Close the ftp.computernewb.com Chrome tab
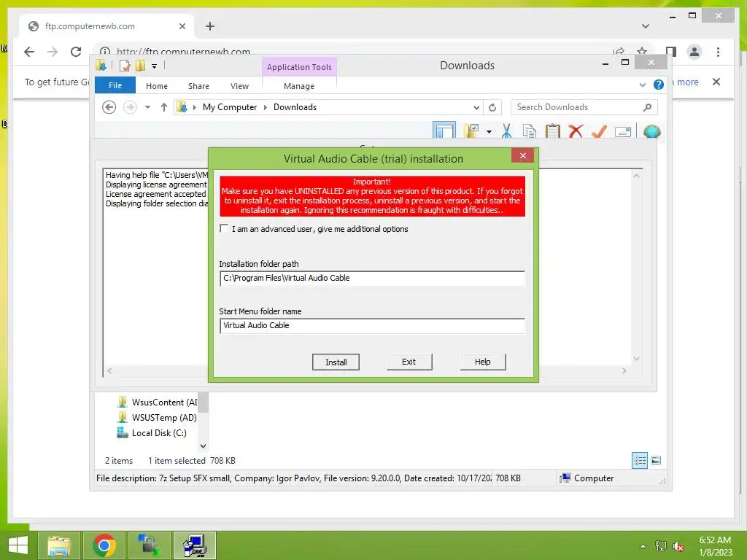 182,26
